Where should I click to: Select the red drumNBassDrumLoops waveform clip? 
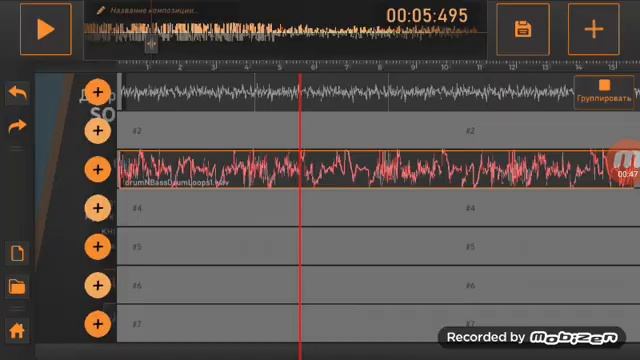[x=376, y=169]
